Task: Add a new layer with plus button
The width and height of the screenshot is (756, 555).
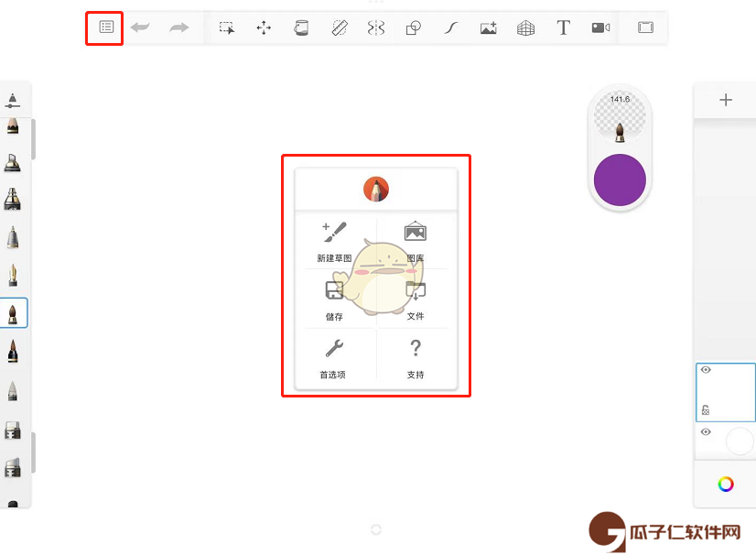Action: pos(726,100)
